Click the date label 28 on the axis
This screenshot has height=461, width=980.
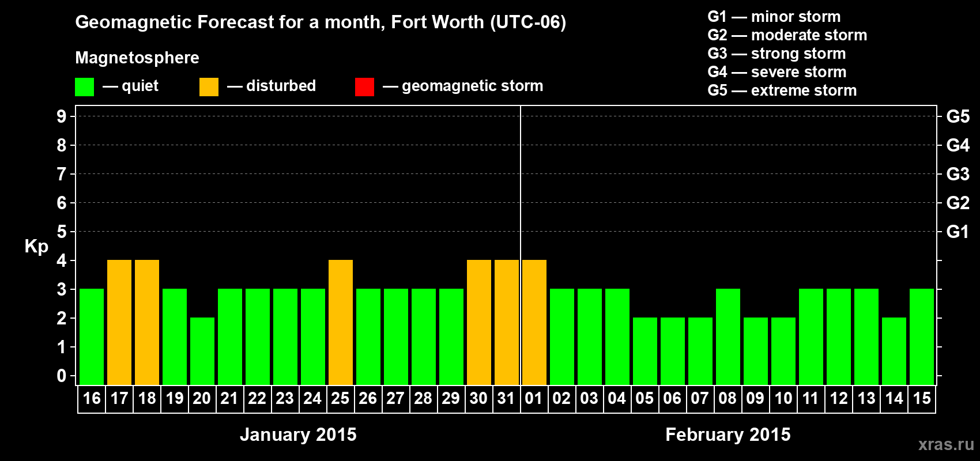pos(423,399)
